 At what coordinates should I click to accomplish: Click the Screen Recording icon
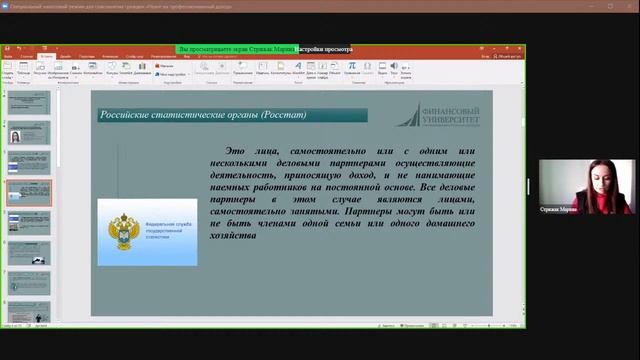(x=406, y=71)
